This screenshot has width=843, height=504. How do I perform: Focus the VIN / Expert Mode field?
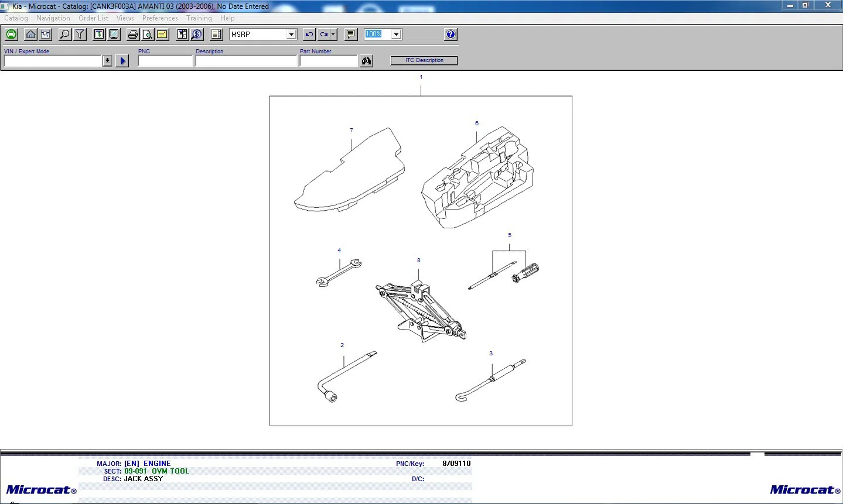(53, 61)
